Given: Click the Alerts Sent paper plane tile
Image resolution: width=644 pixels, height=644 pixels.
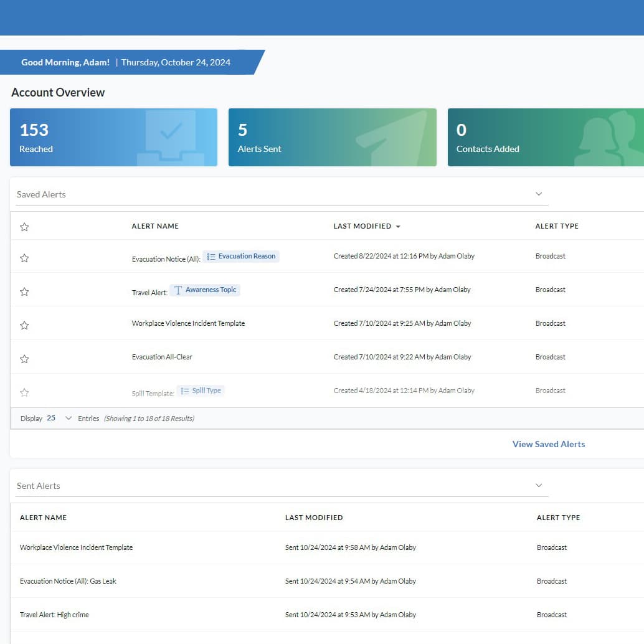Looking at the screenshot, I should (332, 137).
